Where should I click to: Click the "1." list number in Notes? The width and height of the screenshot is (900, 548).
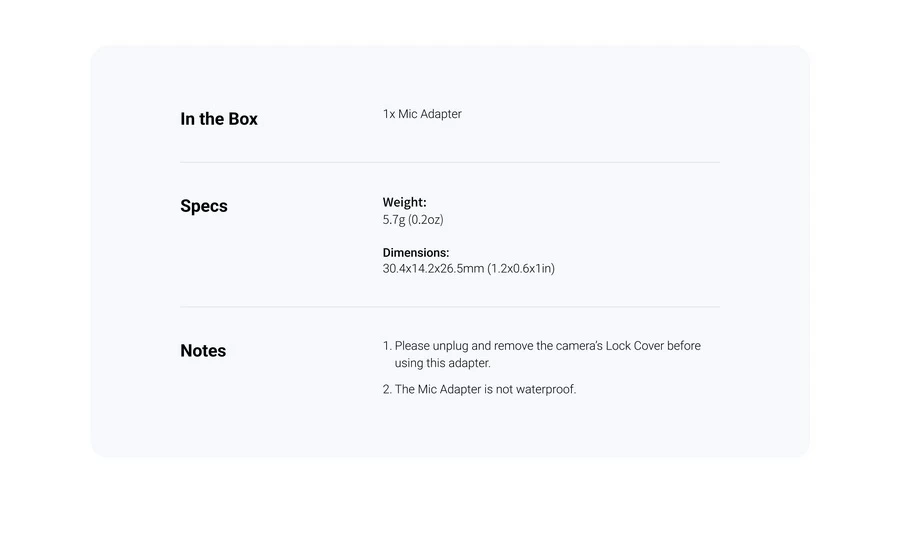click(x=387, y=346)
